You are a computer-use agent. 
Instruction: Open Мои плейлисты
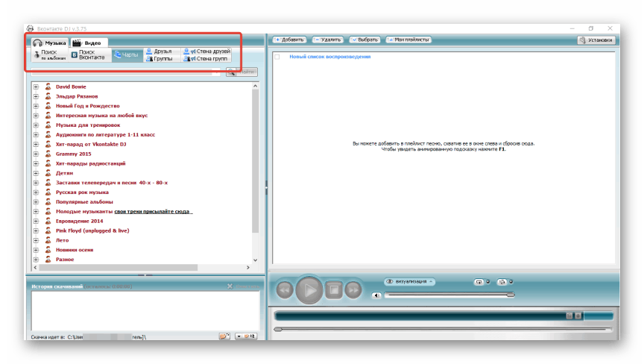pyautogui.click(x=408, y=40)
